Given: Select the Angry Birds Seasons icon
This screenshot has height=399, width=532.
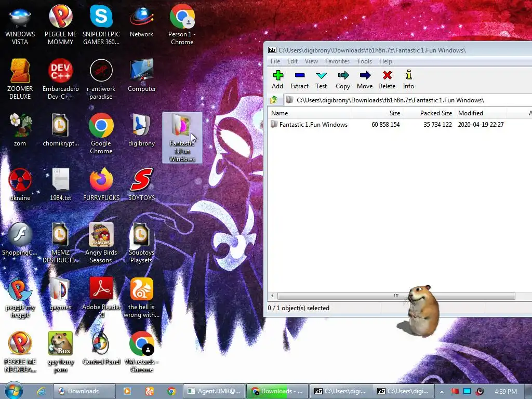Looking at the screenshot, I should coord(101,243).
